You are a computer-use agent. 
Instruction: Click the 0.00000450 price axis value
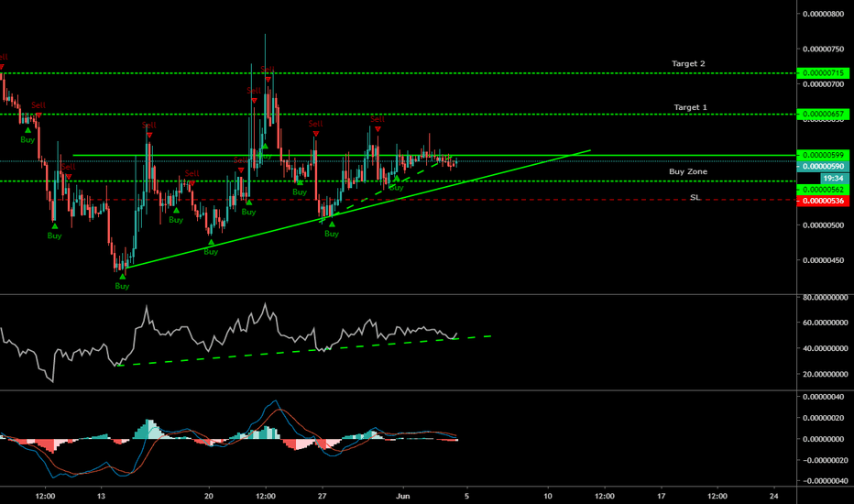click(x=824, y=260)
